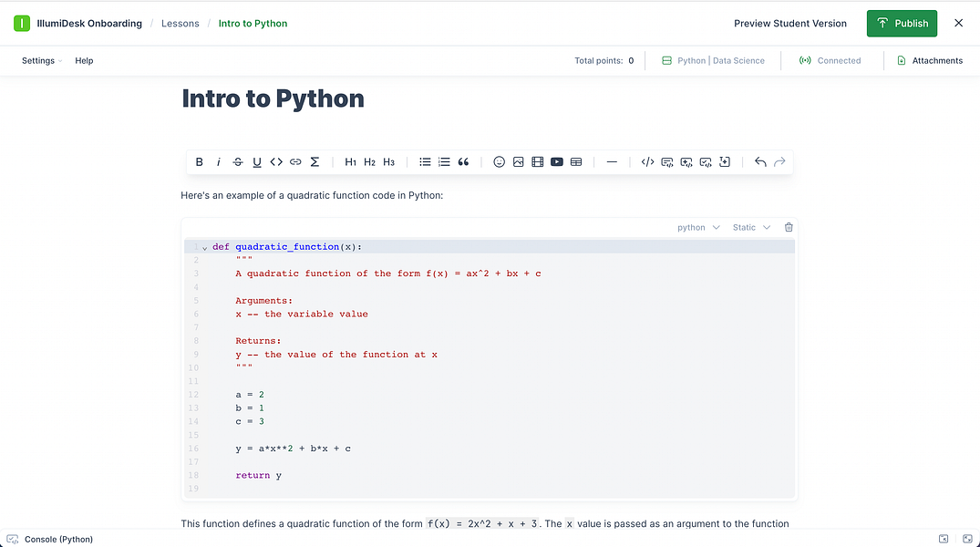
Task: Toggle bold text formatting
Action: 199,161
